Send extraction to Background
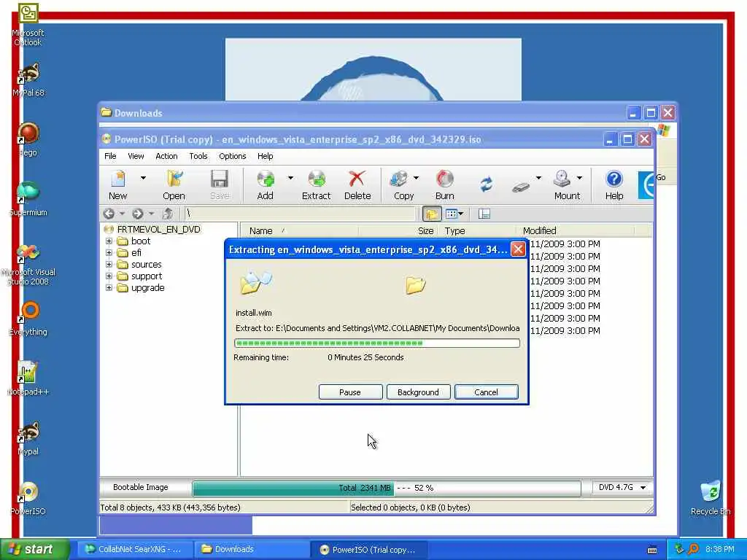The image size is (747, 560). [x=418, y=392]
